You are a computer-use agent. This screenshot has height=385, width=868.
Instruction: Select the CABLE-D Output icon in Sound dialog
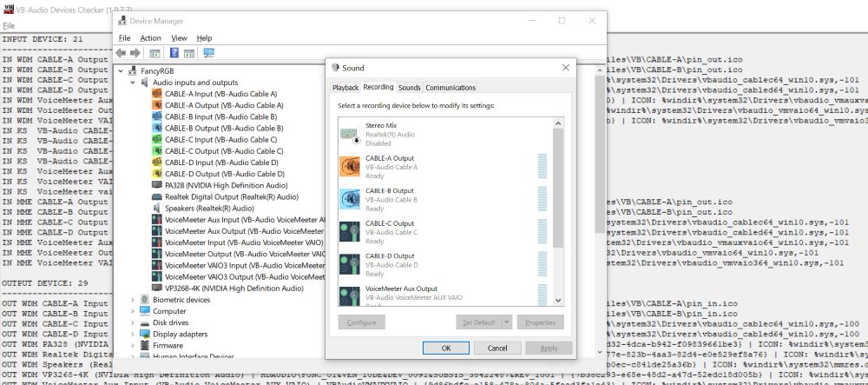(x=350, y=265)
